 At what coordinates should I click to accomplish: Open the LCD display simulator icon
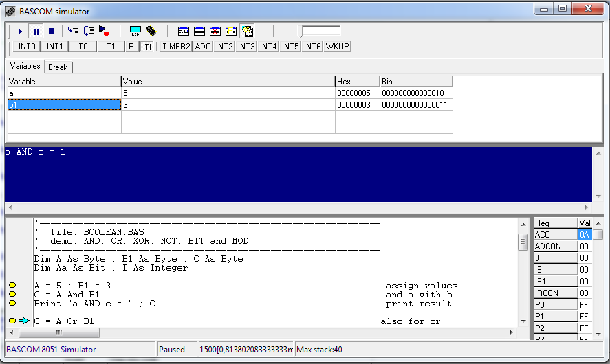coord(135,31)
